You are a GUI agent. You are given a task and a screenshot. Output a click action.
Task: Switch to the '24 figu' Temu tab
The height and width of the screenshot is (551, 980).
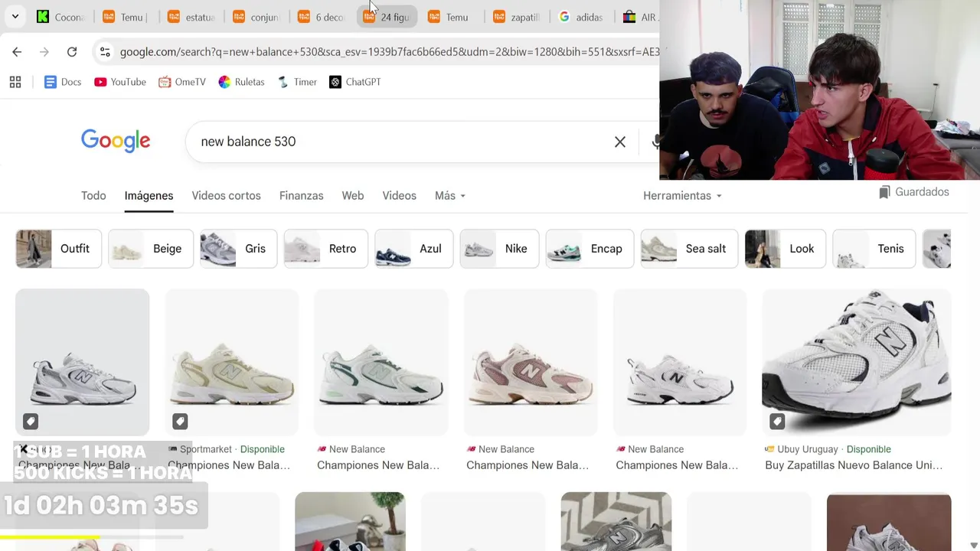click(x=387, y=17)
